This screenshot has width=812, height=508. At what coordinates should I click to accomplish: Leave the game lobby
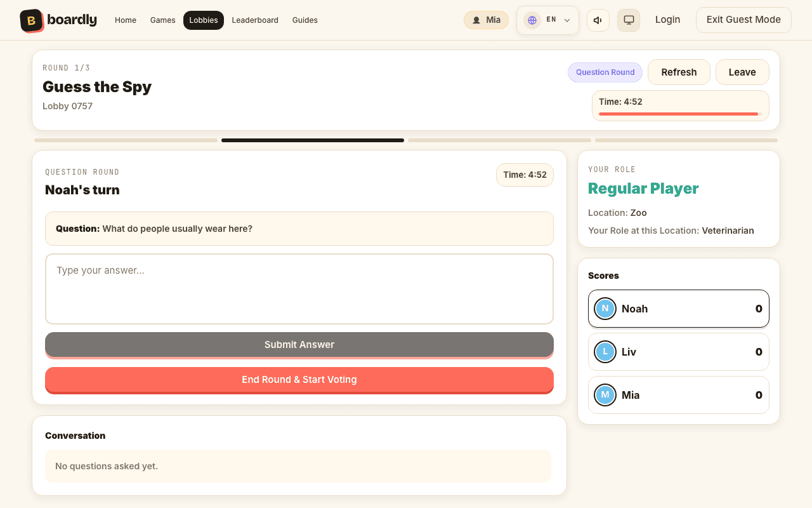click(x=742, y=72)
